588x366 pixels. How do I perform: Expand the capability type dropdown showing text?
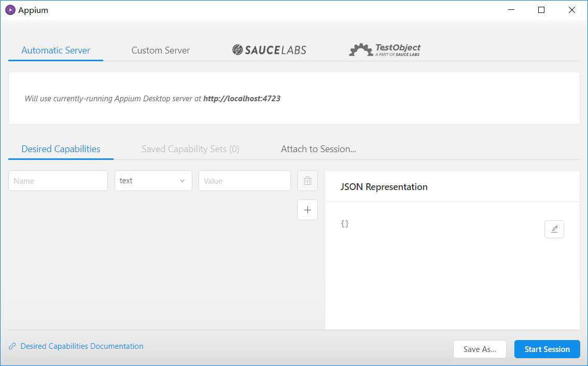click(153, 181)
